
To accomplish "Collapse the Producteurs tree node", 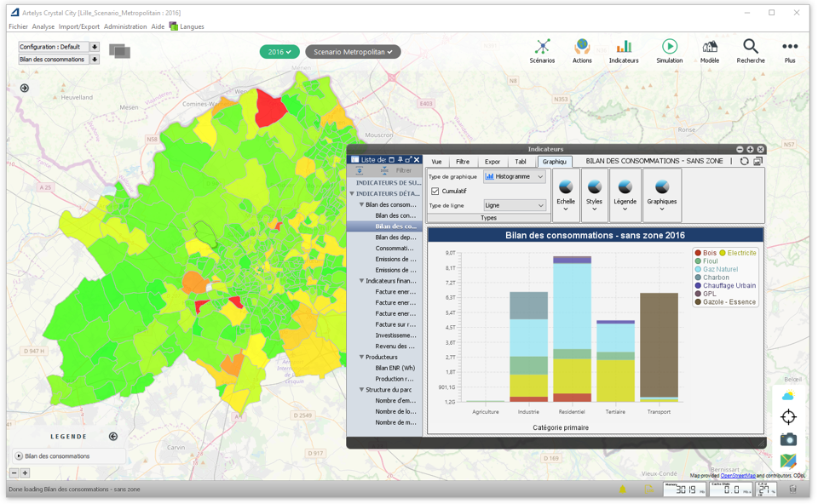I will (x=361, y=357).
